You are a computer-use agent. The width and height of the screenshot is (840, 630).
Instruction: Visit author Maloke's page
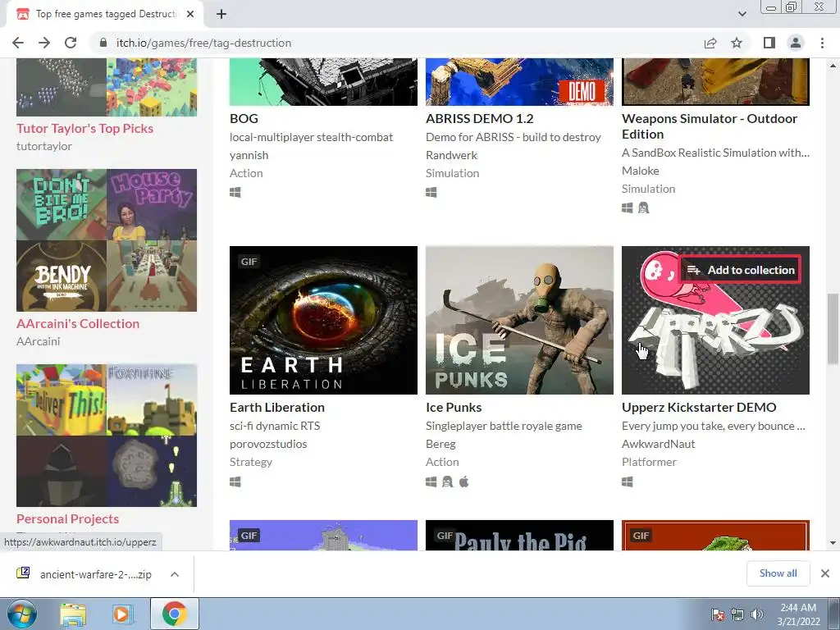pos(640,171)
